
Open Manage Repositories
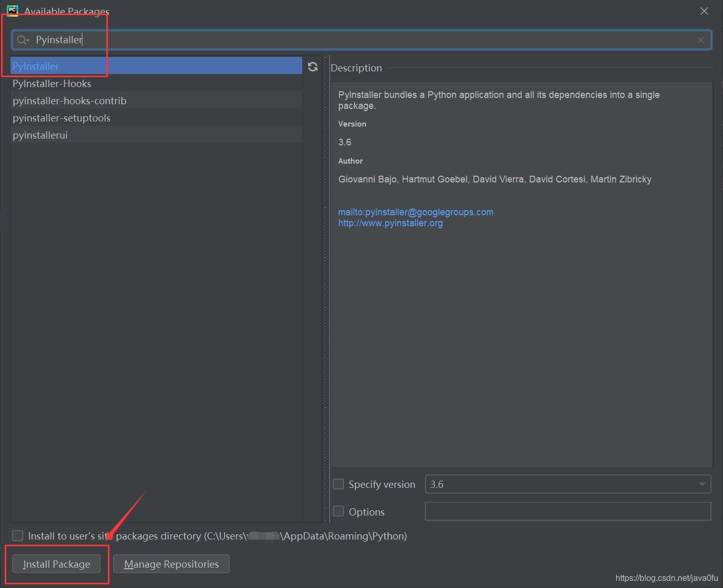tap(171, 564)
